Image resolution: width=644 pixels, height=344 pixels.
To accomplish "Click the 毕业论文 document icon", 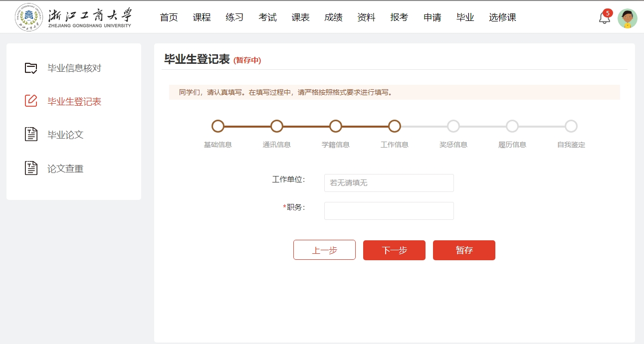I will click(31, 135).
